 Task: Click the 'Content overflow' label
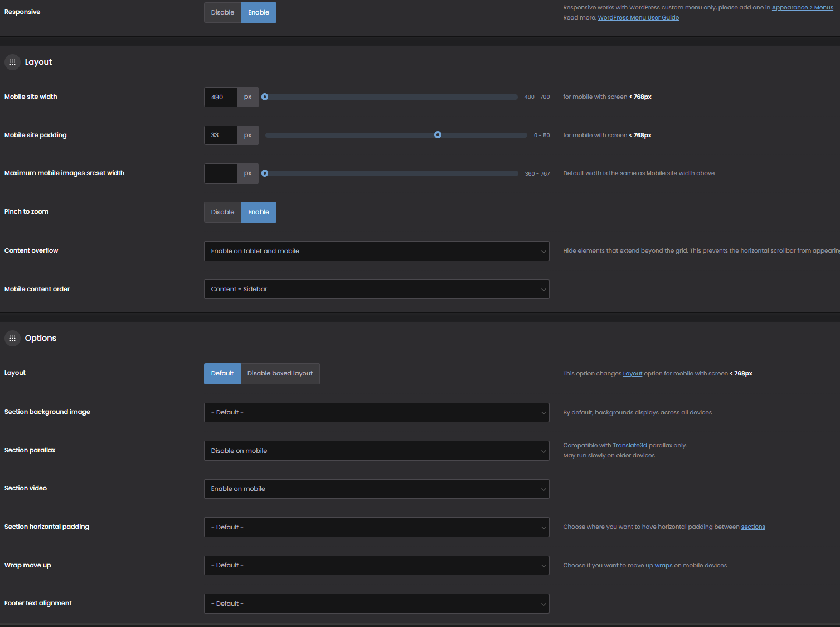[31, 250]
